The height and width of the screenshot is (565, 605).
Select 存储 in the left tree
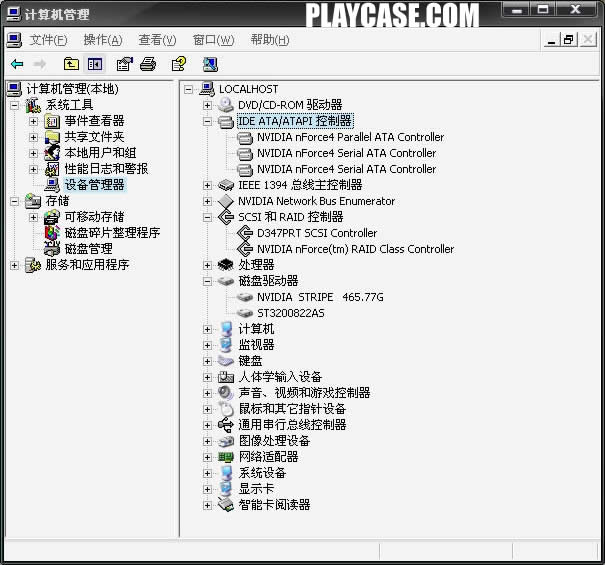tap(57, 201)
